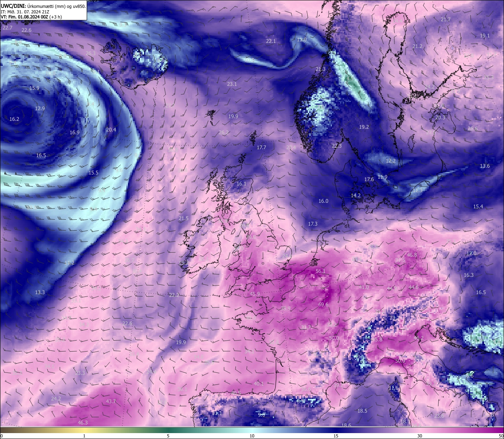Click the map value 69.6

323,304
